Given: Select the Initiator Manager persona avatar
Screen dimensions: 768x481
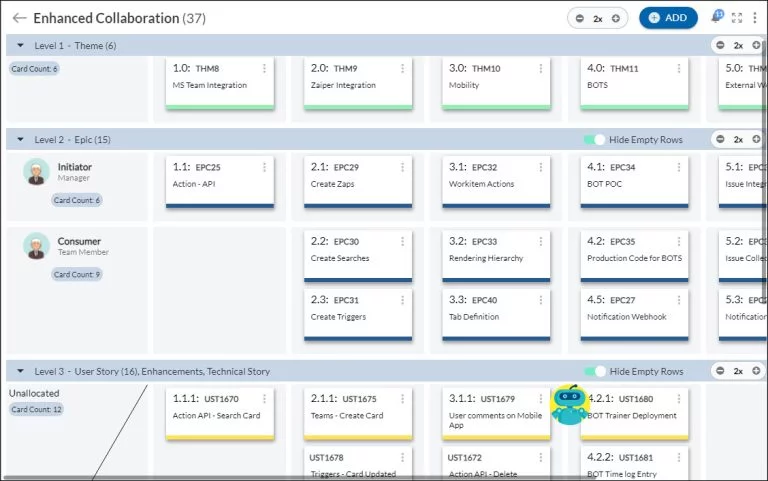Looking at the screenshot, I should pyautogui.click(x=36, y=172).
